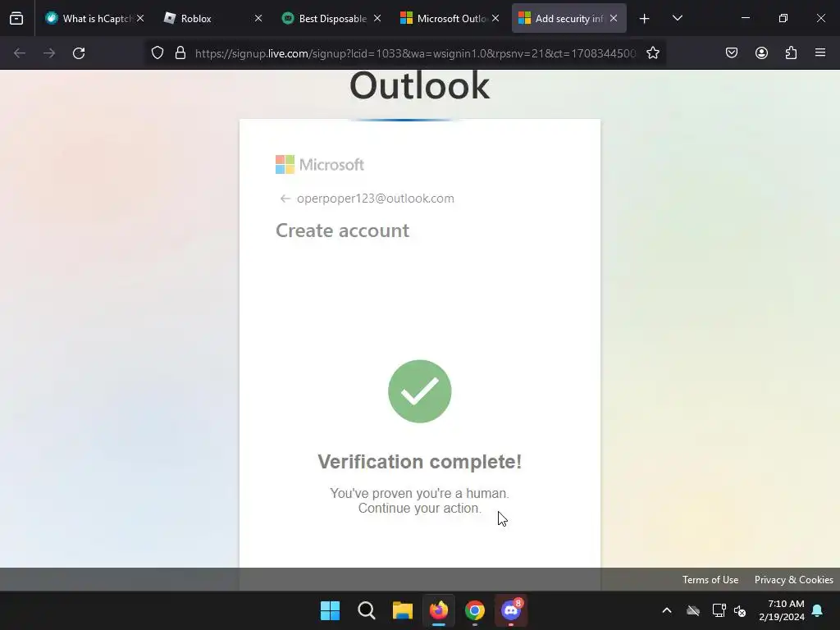The width and height of the screenshot is (840, 630).
Task: Open the Firefox application menu
Action: 820,52
